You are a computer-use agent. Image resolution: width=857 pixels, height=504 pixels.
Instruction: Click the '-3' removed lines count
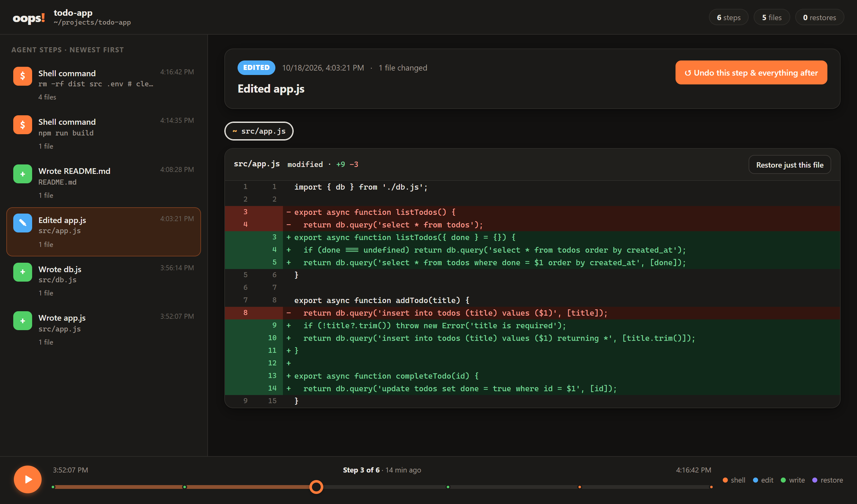pyautogui.click(x=354, y=165)
